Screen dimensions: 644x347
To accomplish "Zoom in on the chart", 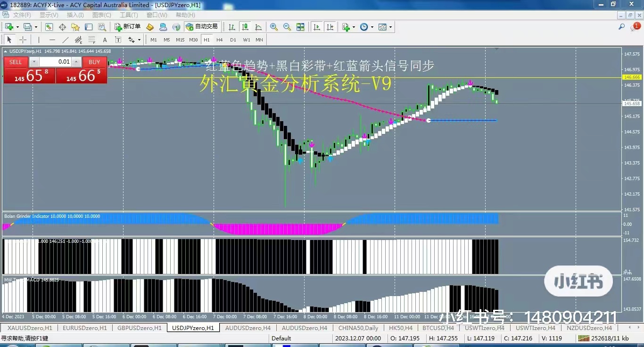I will click(x=274, y=27).
